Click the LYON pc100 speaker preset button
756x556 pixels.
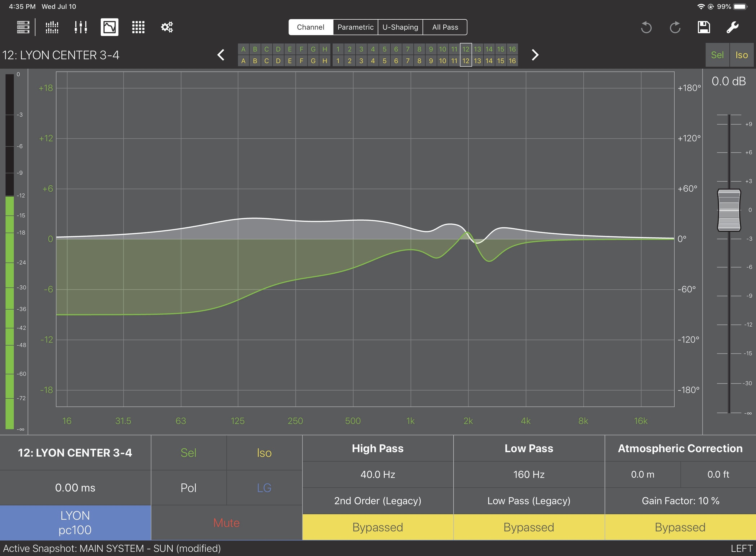(x=75, y=523)
